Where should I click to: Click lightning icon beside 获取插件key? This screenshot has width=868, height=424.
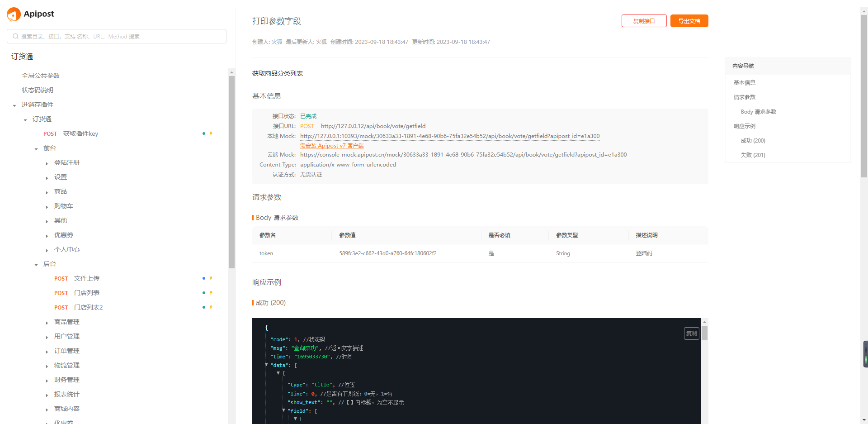(211, 133)
